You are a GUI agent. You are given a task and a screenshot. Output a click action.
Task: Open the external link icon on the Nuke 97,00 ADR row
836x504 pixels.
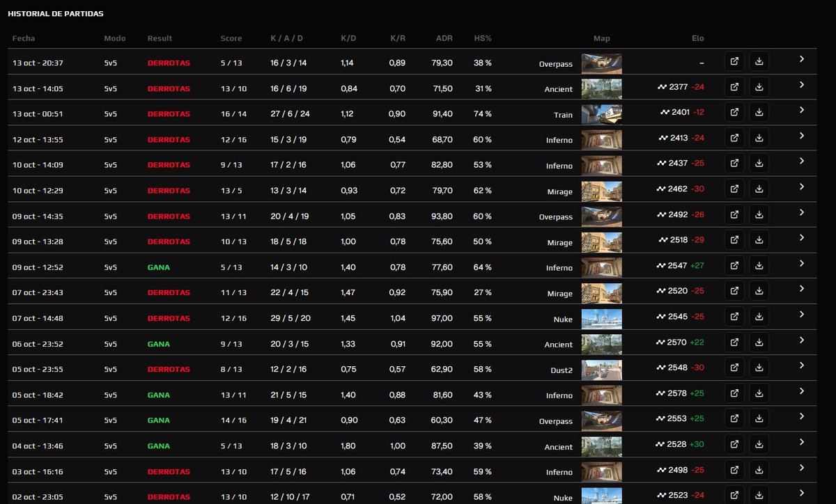point(734,317)
